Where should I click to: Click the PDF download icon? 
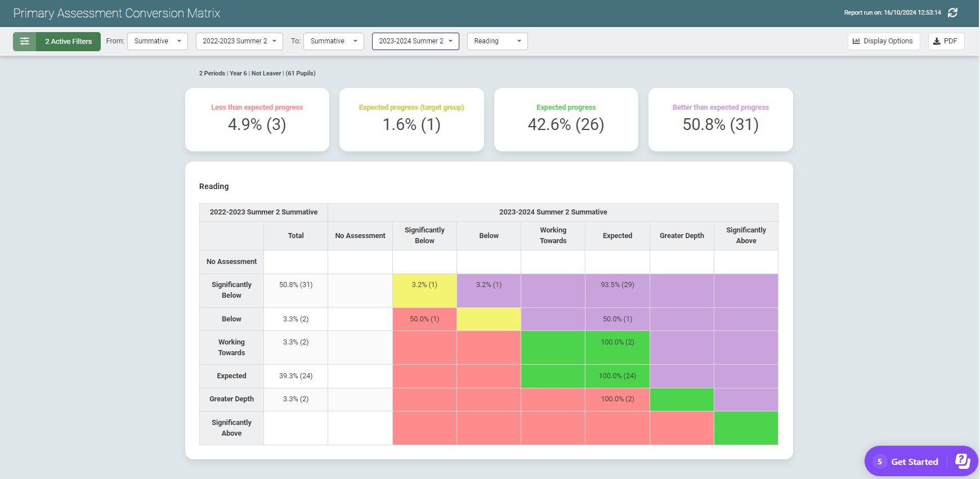pyautogui.click(x=937, y=41)
